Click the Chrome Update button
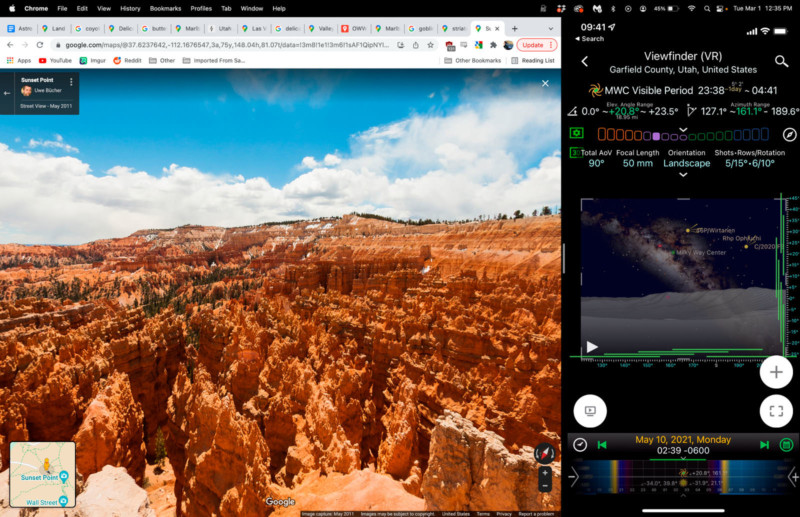 [536, 45]
